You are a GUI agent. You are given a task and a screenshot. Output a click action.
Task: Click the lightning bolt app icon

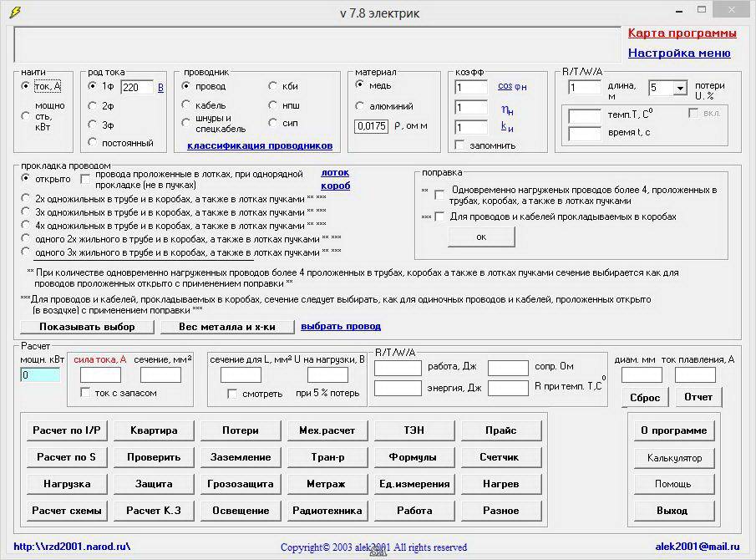(x=15, y=13)
